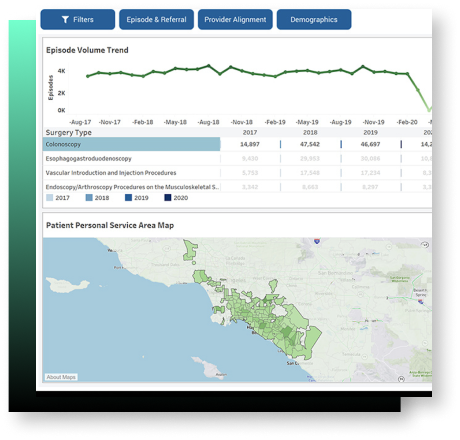
Task: Click the funnel icon in Filters button
Action: 65,20
